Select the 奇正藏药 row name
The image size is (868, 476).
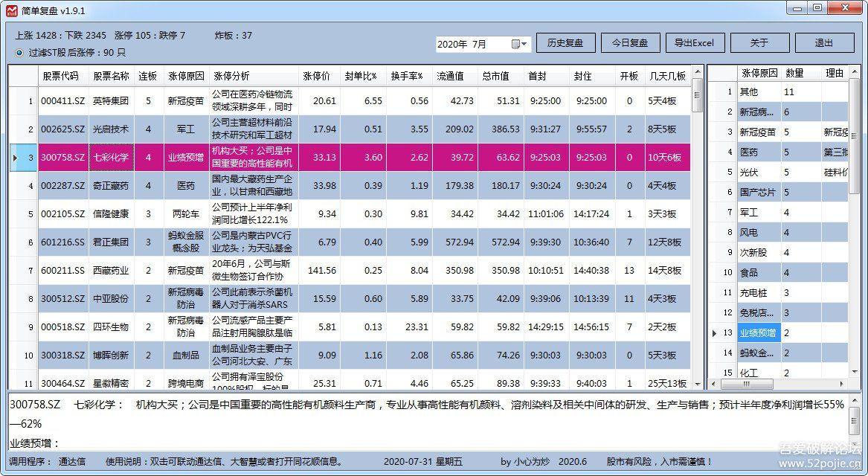click(112, 185)
